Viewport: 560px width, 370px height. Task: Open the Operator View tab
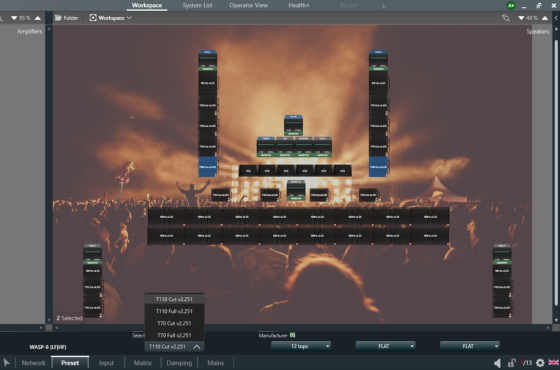(248, 5)
